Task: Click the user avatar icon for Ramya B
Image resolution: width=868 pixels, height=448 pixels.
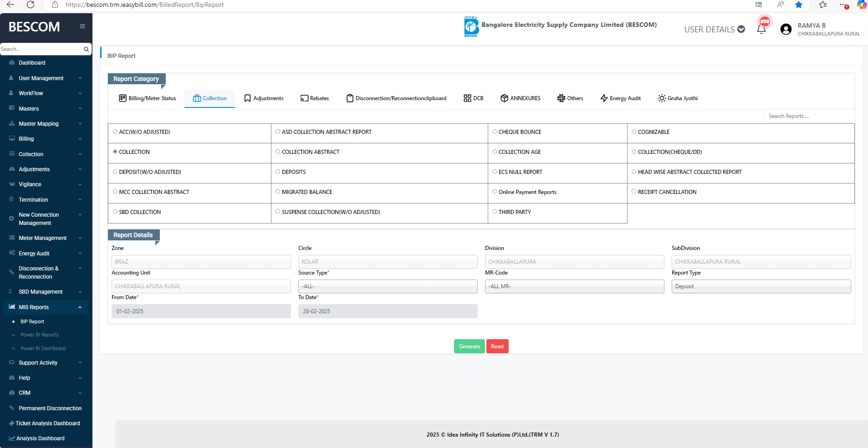Action: (786, 29)
